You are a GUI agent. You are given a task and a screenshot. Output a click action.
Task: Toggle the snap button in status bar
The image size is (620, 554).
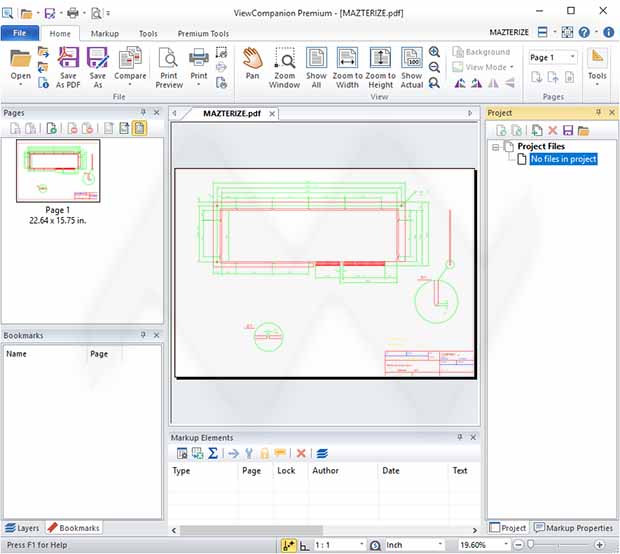click(x=288, y=545)
